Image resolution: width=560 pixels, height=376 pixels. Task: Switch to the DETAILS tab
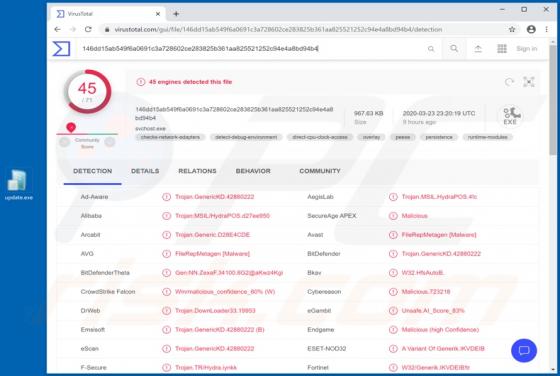coord(145,171)
